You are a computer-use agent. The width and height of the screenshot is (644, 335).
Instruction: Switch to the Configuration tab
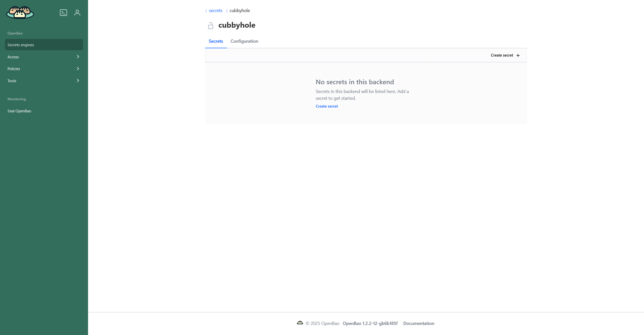244,41
